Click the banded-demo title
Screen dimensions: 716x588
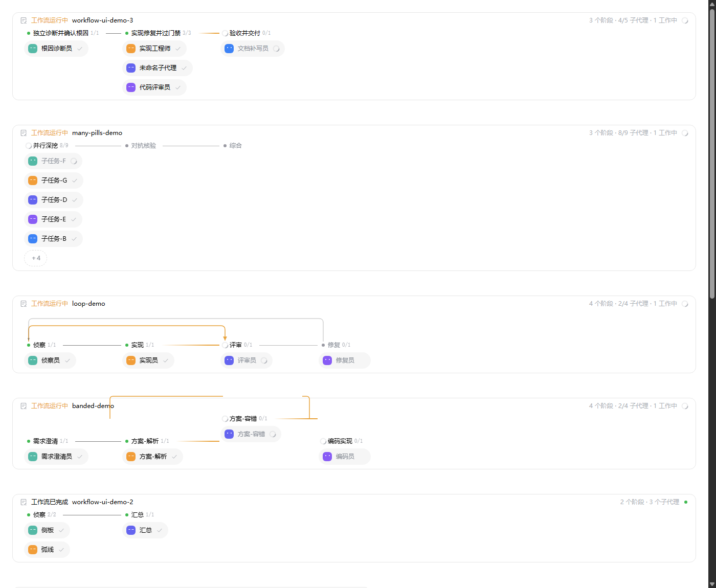coord(93,406)
